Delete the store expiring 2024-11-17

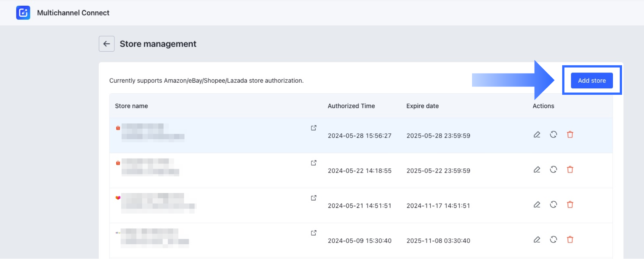pos(570,205)
